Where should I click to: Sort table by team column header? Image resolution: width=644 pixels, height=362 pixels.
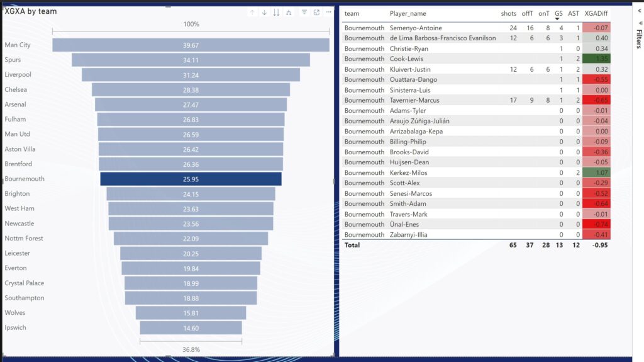(x=352, y=14)
